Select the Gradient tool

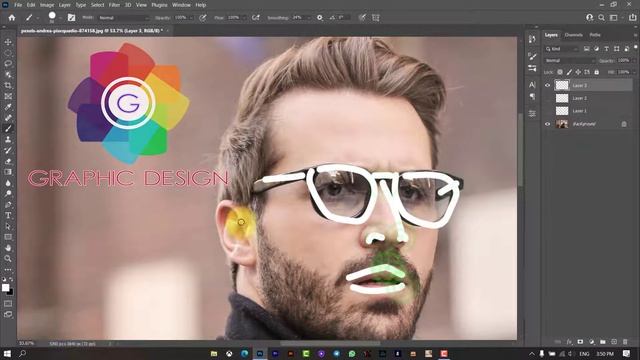point(8,172)
